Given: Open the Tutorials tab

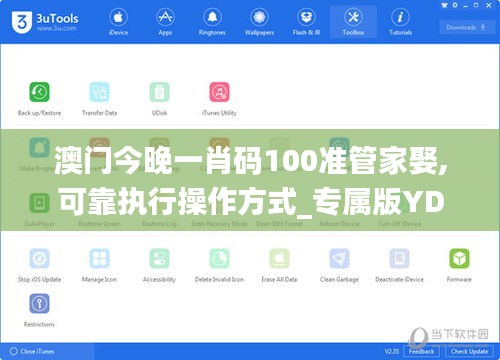Looking at the screenshot, I should click(400, 22).
